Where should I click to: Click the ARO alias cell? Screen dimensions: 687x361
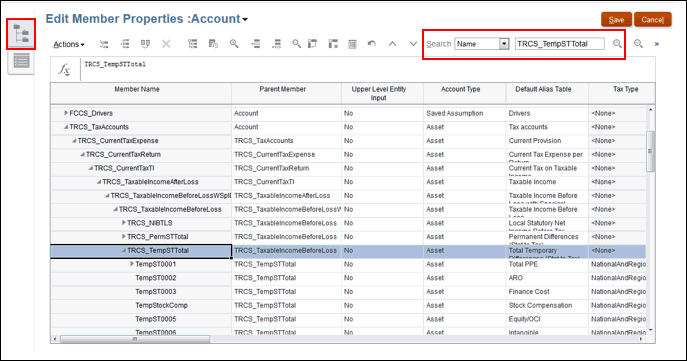coord(547,278)
